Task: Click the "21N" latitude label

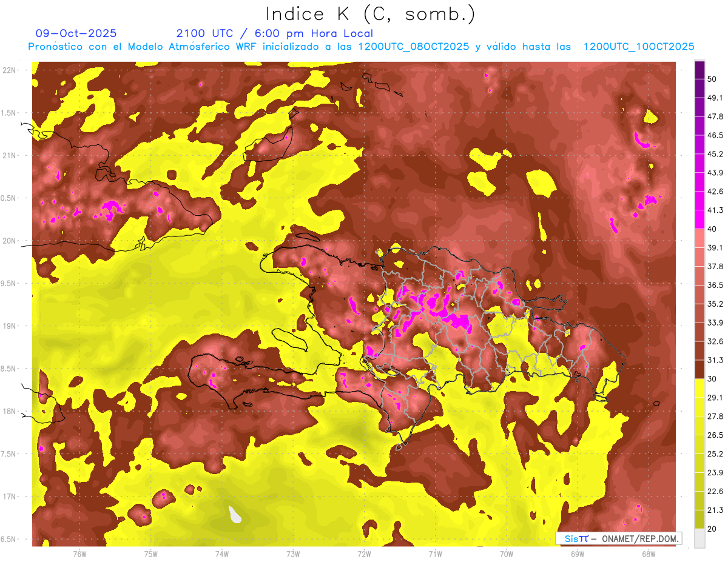Action: [x=8, y=155]
